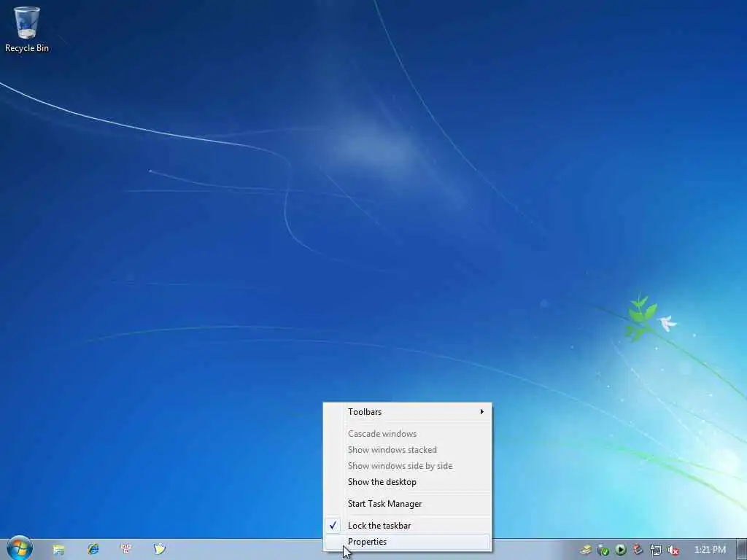Open the clock showing 1:21 PM
This screenshot has height=560, width=747.
(x=710, y=550)
